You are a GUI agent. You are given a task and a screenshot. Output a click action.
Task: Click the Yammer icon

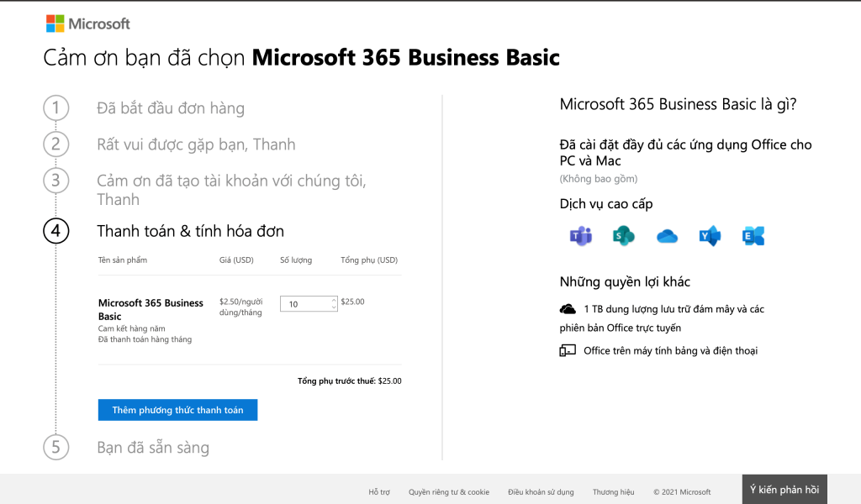(710, 236)
